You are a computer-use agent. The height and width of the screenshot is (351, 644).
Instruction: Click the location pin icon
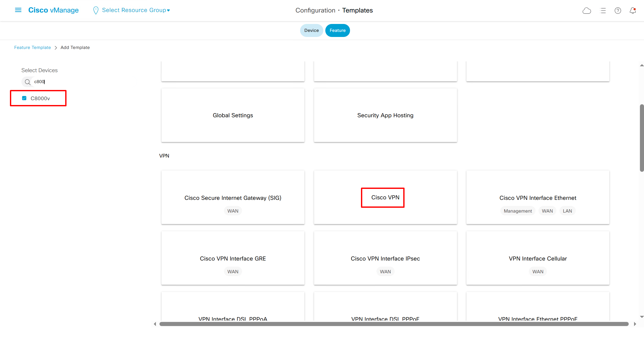(96, 10)
